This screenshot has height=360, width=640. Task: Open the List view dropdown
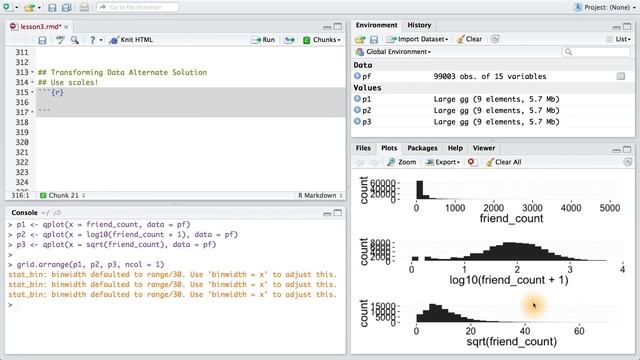[x=619, y=39]
